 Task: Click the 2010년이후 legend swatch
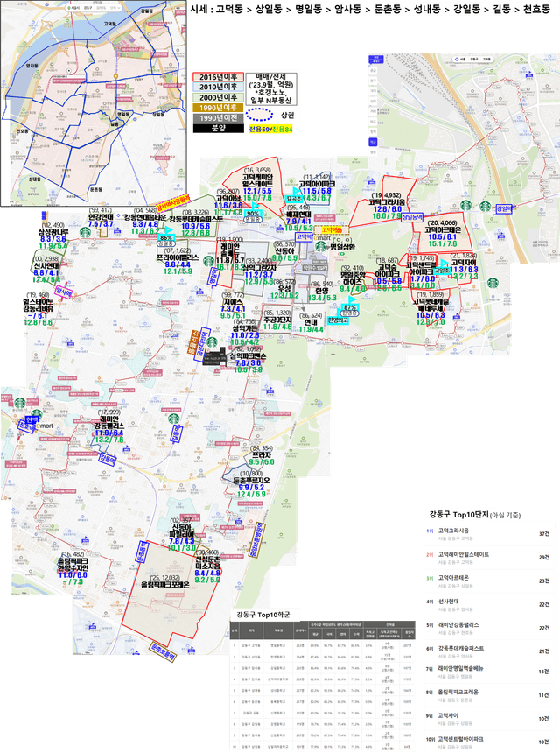click(219, 87)
